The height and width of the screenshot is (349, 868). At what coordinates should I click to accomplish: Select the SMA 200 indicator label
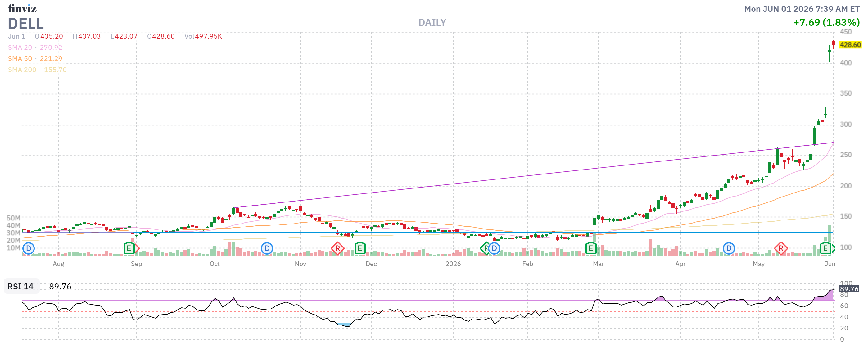click(x=22, y=70)
